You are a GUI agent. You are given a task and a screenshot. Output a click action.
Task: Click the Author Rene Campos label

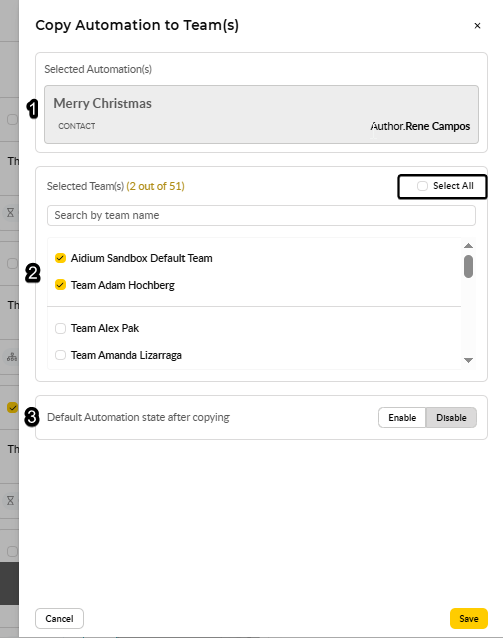pos(420,126)
